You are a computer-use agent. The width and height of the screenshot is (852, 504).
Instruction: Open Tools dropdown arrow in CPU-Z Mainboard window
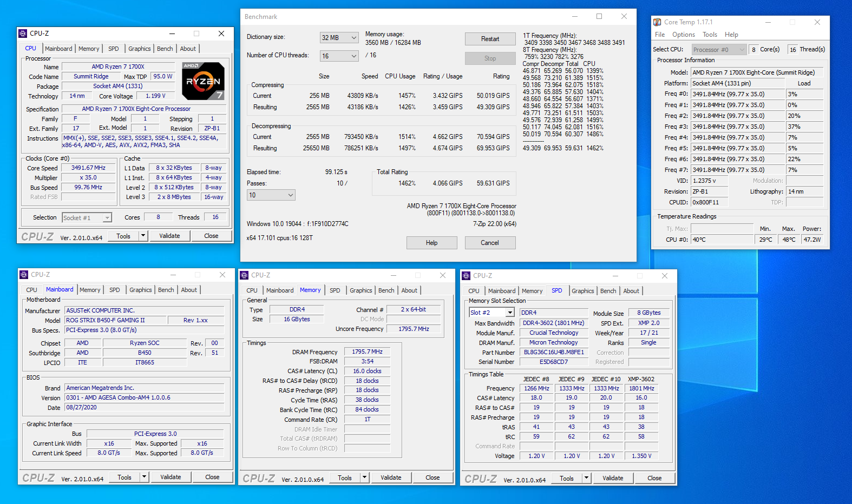[145, 477]
